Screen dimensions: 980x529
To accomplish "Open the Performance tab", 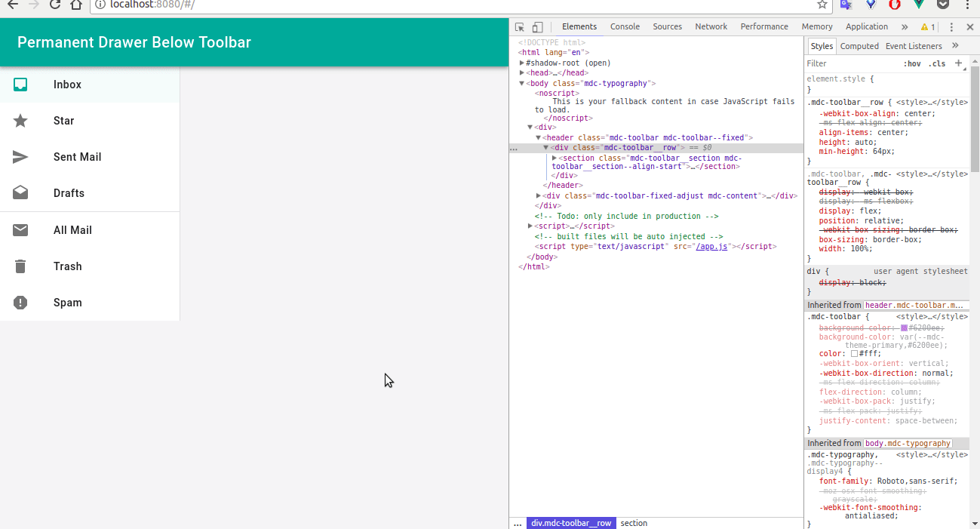I will (x=764, y=26).
